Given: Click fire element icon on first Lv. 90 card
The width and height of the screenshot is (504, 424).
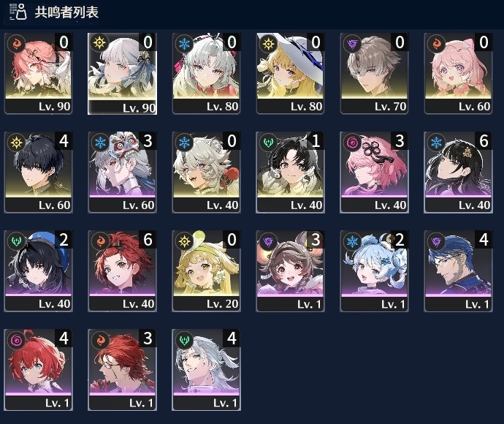Looking at the screenshot, I should pyautogui.click(x=17, y=43).
